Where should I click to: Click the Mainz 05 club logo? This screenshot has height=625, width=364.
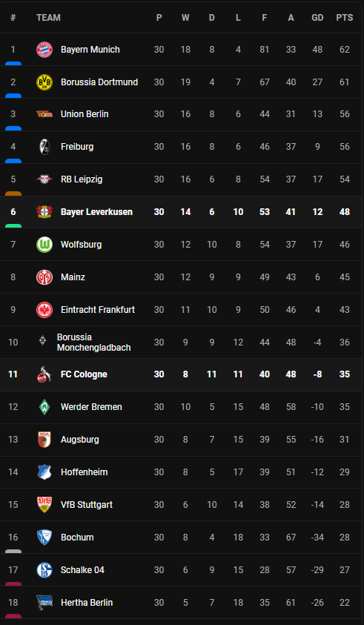click(x=44, y=277)
